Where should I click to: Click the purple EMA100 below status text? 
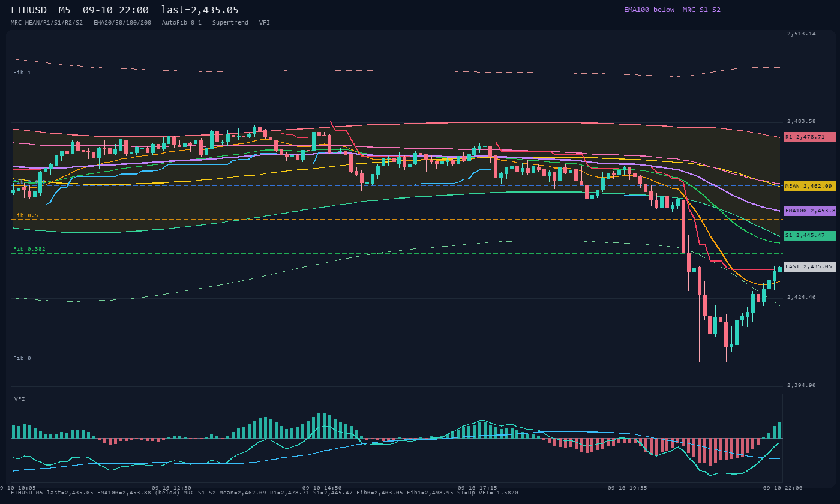click(x=649, y=10)
